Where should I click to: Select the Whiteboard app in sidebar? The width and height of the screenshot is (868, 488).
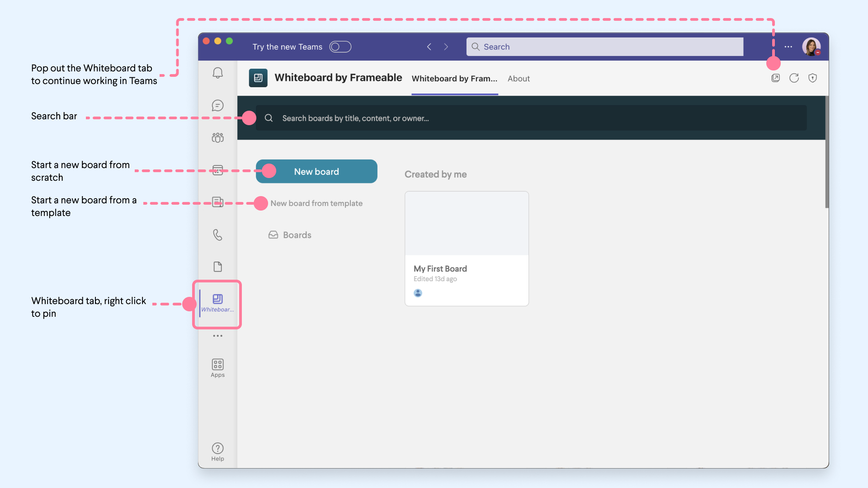click(x=217, y=303)
